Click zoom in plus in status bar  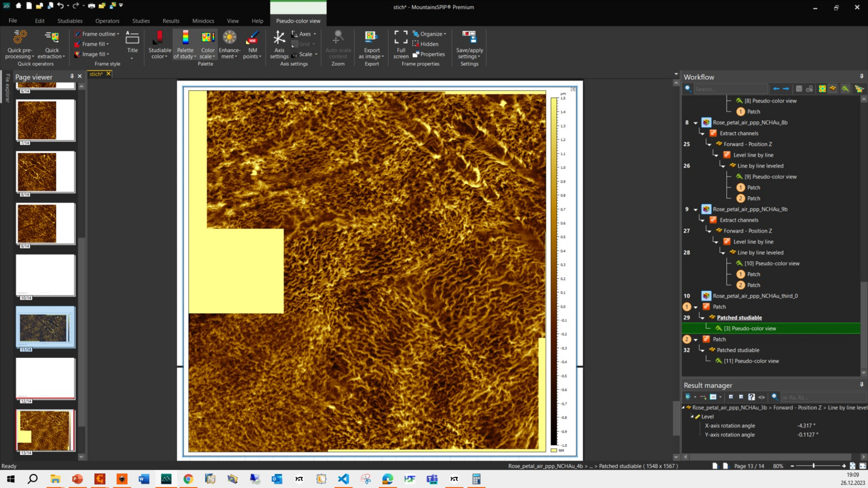(844, 466)
